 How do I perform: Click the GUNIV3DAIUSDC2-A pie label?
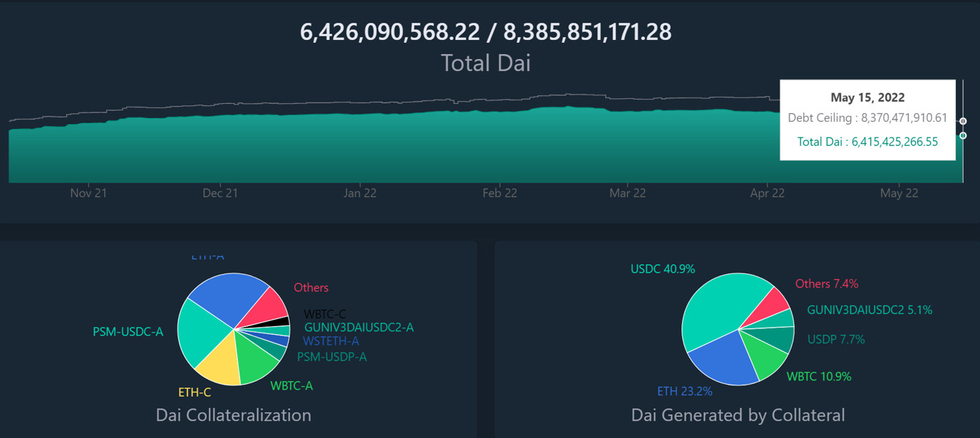coord(359,328)
